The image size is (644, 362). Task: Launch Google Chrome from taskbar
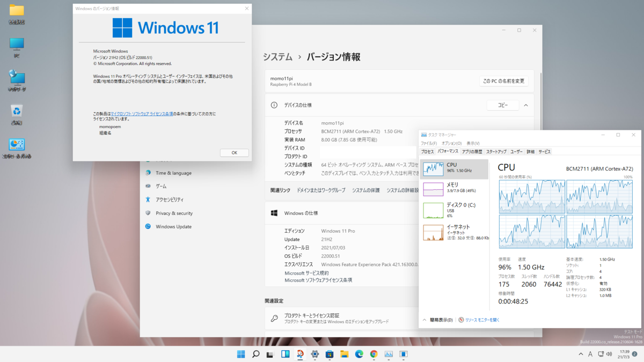pos(374,354)
